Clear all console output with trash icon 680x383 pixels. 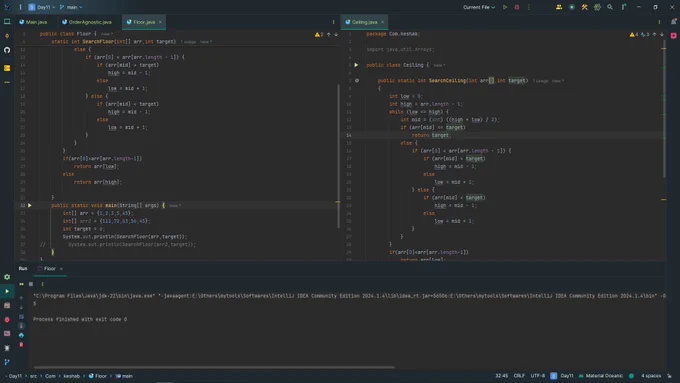point(21,345)
